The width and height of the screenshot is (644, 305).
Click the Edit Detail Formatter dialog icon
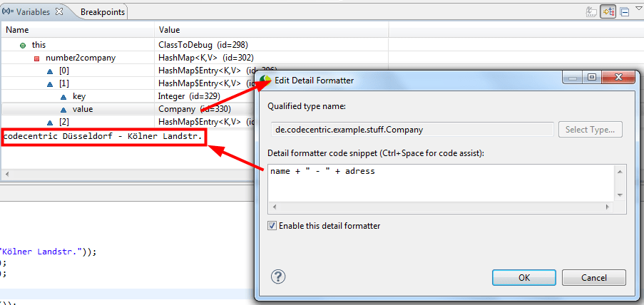coord(267,81)
